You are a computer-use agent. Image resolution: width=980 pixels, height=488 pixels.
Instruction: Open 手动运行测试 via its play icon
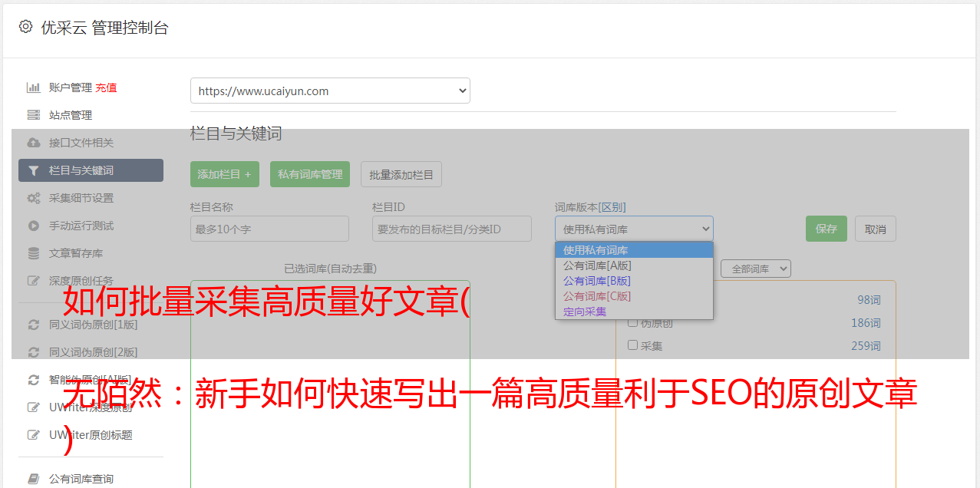tap(33, 226)
